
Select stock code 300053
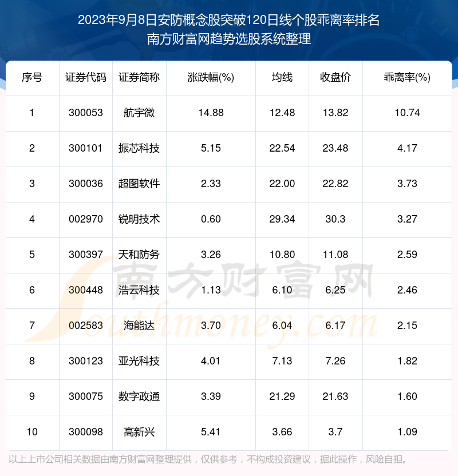86,113
